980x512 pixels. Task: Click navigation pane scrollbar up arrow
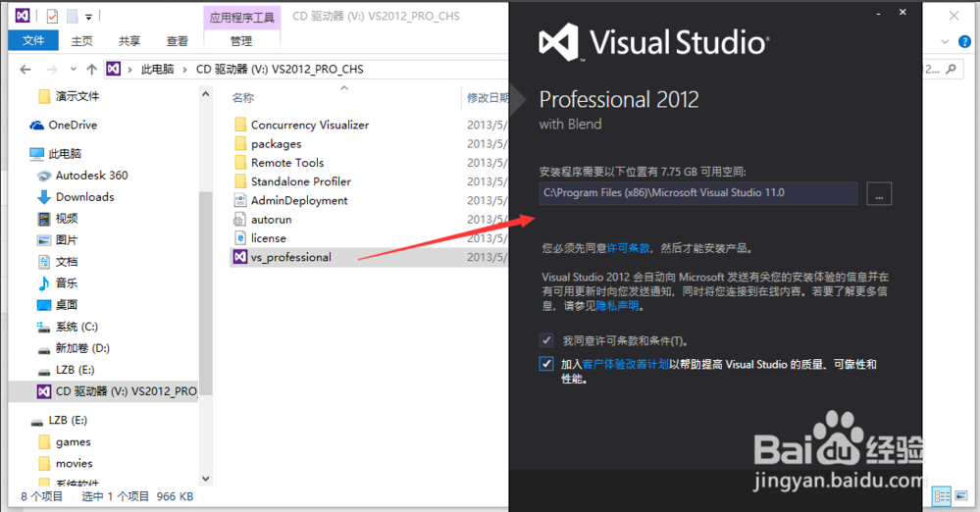click(206, 94)
